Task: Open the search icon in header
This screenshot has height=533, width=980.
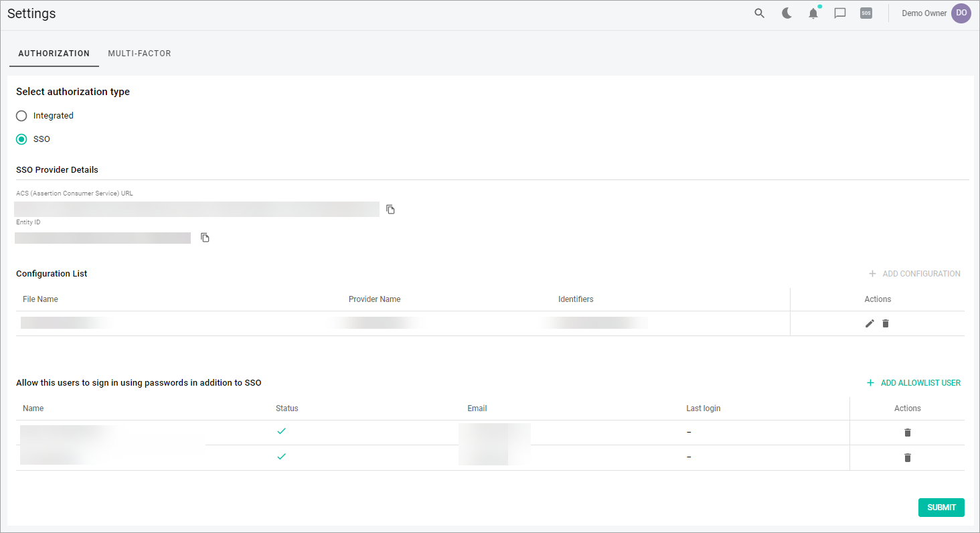Action: [759, 13]
